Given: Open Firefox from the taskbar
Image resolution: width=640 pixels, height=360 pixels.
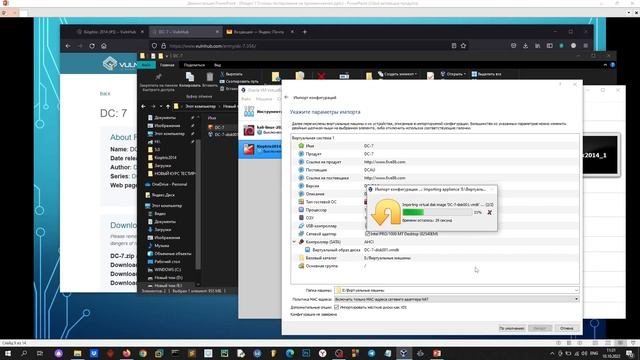Looking at the screenshot, I should point(127,353).
